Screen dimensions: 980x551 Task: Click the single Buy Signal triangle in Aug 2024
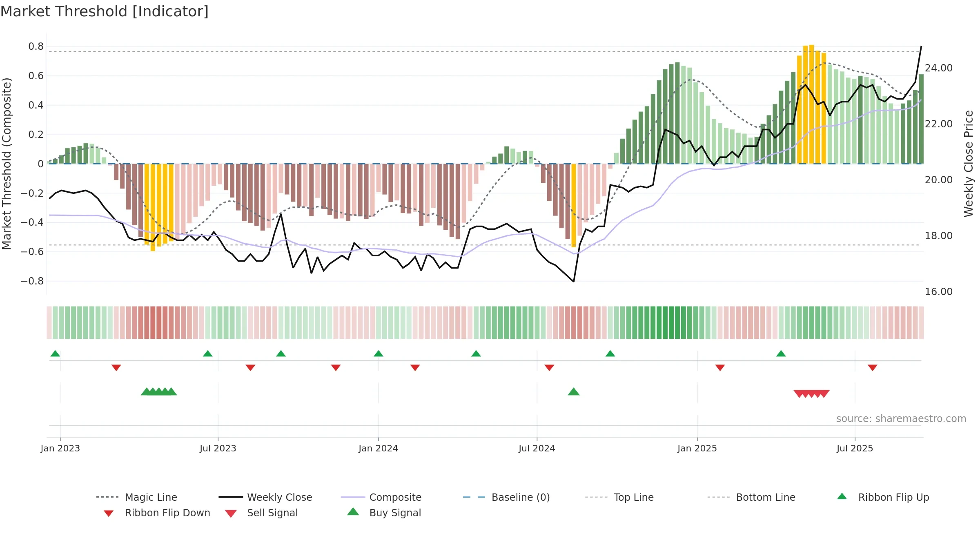tap(574, 392)
